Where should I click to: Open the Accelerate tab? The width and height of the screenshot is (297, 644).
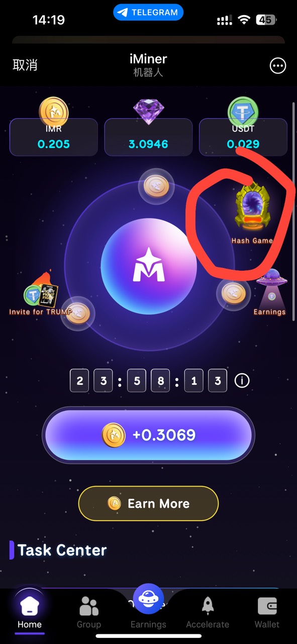point(208,613)
